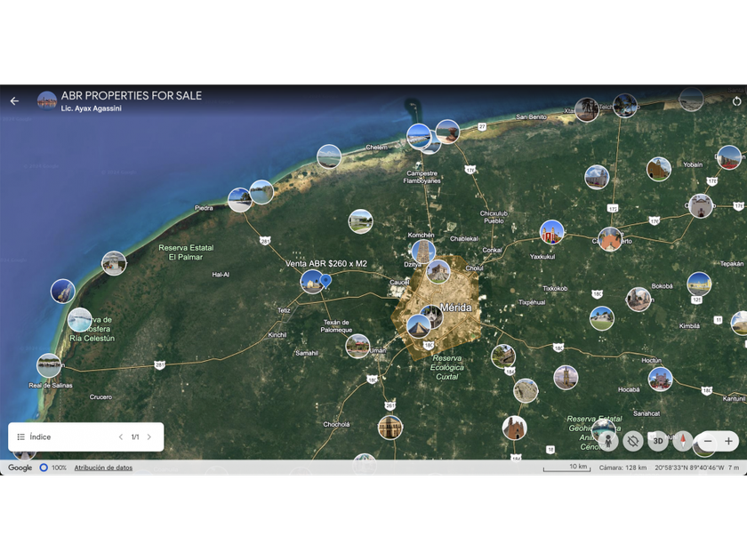Click the restart presentation icon top right
This screenshot has height=560, width=747.
pyautogui.click(x=736, y=101)
